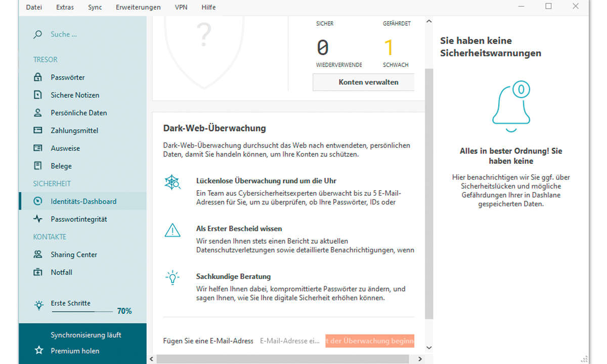Image resolution: width=607 pixels, height=364 pixels.
Task: Click the warning triangle icon
Action: [x=172, y=231]
